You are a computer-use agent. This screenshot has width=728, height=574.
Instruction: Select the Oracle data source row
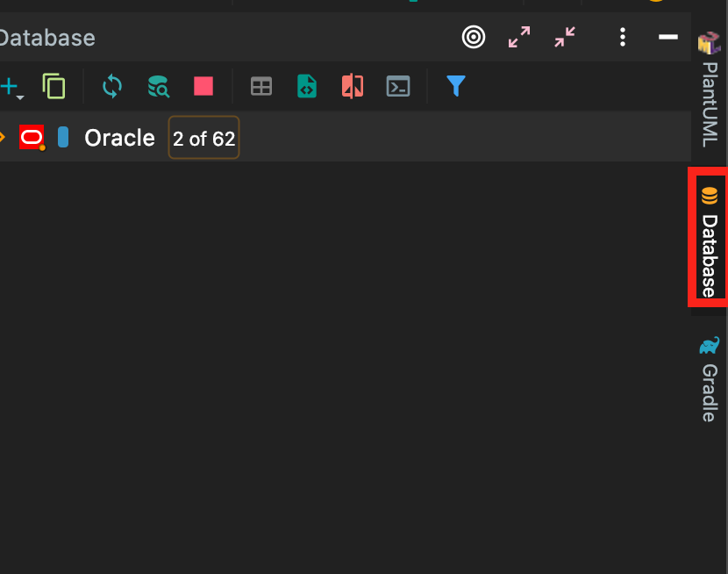pyautogui.click(x=346, y=138)
